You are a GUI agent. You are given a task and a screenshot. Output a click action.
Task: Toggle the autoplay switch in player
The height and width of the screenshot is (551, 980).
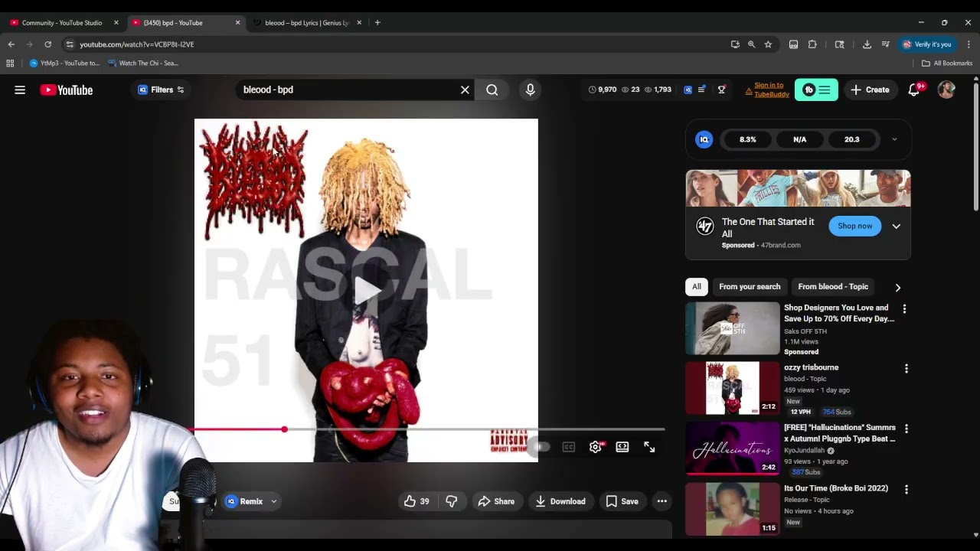pyautogui.click(x=540, y=447)
